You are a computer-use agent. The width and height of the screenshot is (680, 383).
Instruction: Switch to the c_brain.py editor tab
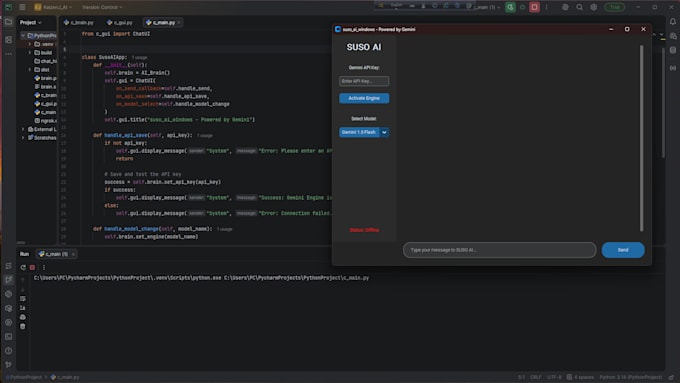click(x=79, y=22)
